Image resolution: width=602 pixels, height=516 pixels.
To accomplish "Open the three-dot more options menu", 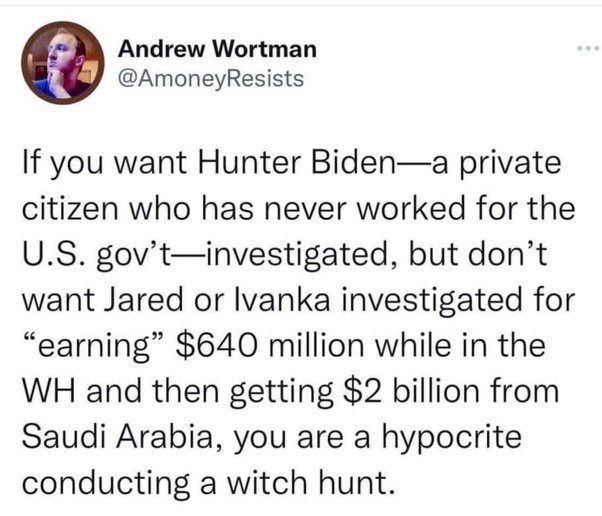I will coord(588,48).
